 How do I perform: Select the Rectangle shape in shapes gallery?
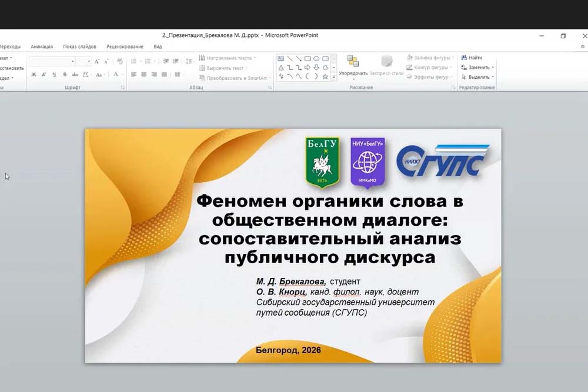click(x=308, y=59)
